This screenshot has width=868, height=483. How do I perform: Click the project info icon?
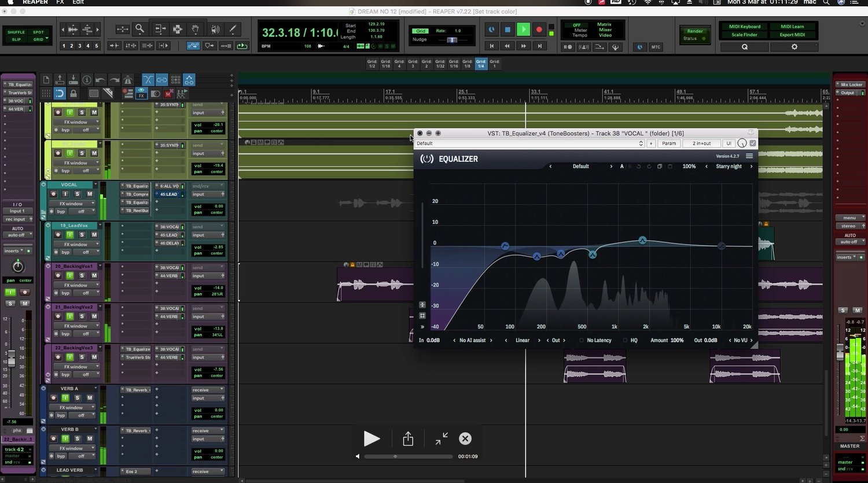(x=87, y=80)
